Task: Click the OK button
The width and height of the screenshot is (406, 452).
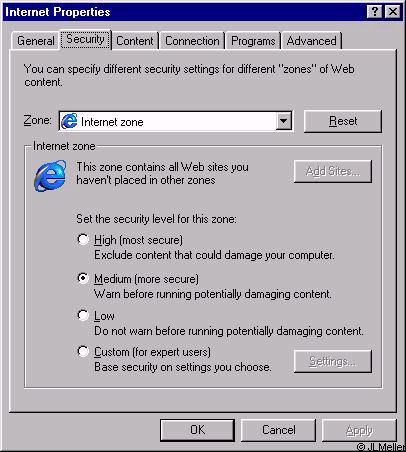Action: tap(197, 430)
